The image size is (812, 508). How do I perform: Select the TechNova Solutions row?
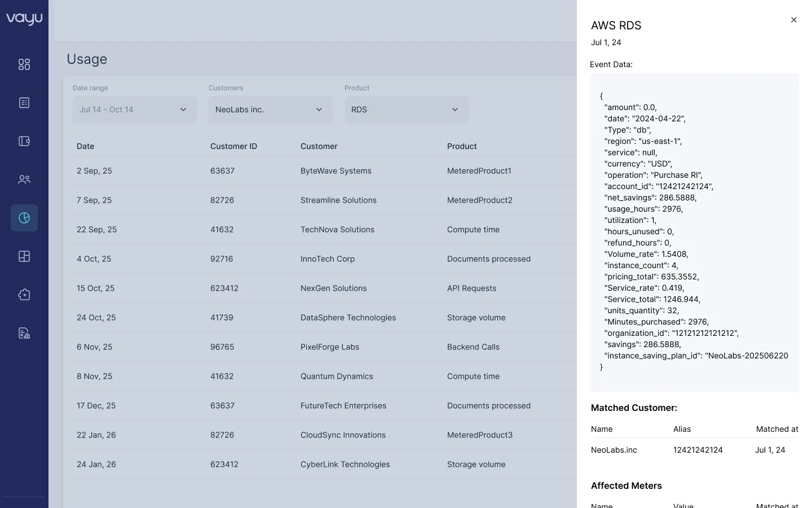324,230
